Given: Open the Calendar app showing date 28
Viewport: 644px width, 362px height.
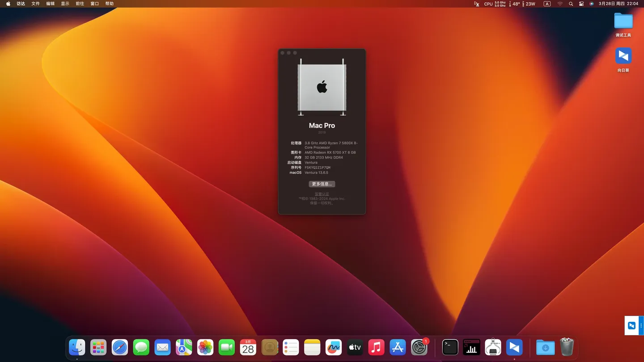Looking at the screenshot, I should coord(248,347).
